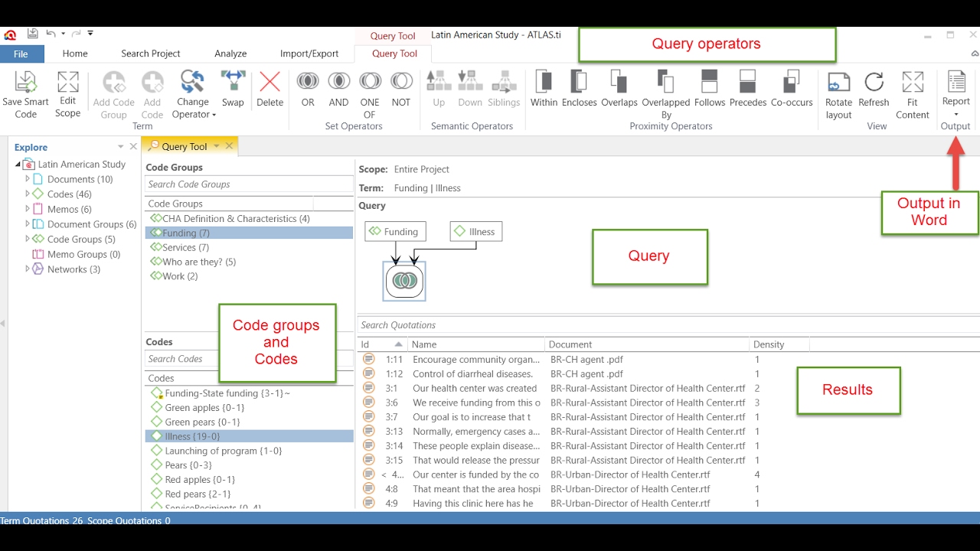
Task: Apply the OR set operator
Action: click(x=308, y=89)
